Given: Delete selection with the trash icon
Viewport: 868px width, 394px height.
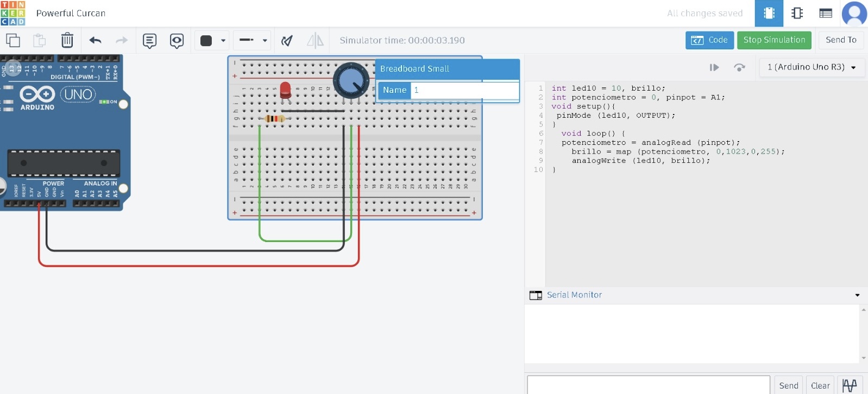Looking at the screenshot, I should (67, 40).
